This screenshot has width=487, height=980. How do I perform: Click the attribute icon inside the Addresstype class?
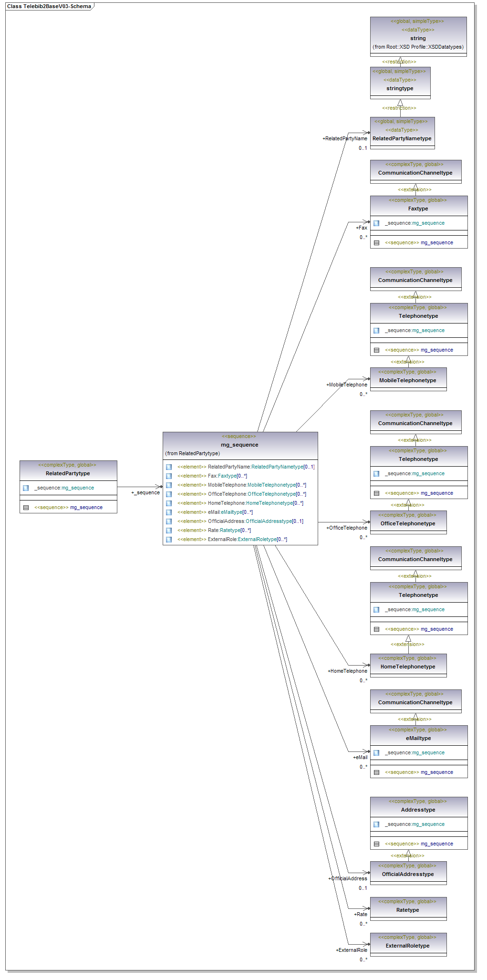pos(376,824)
